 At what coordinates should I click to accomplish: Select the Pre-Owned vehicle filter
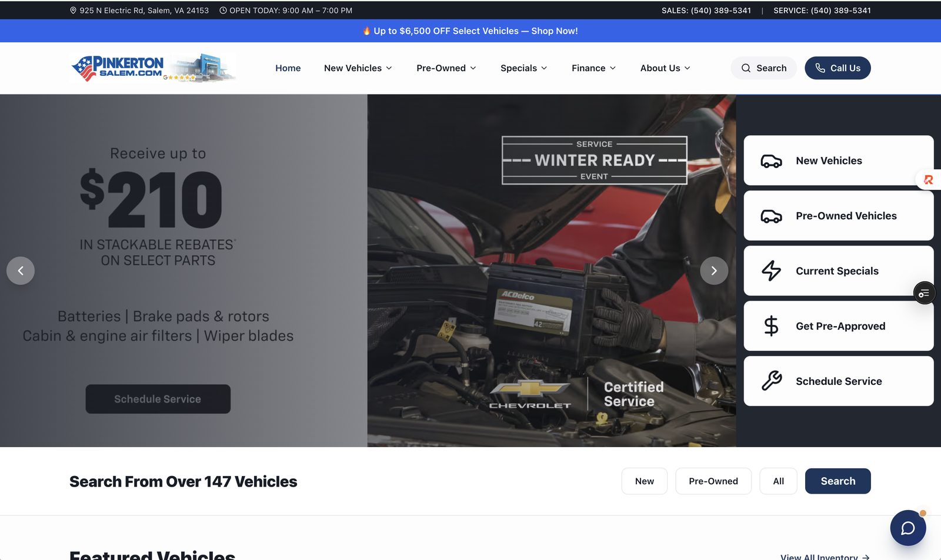pos(713,481)
